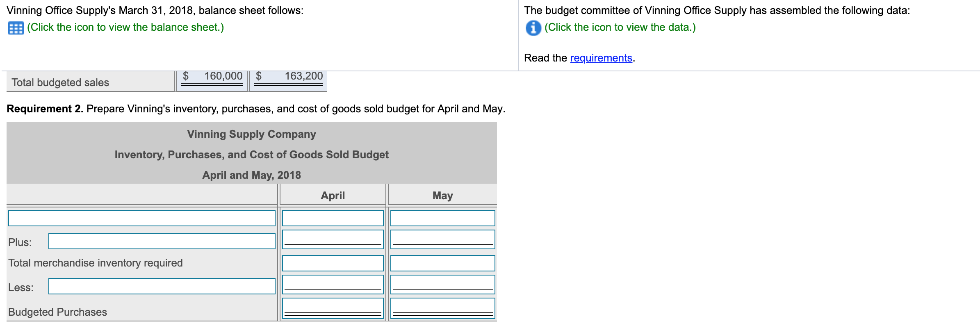The width and height of the screenshot is (980, 328).
Task: Click the 'view the data' green text
Action: pos(620,27)
